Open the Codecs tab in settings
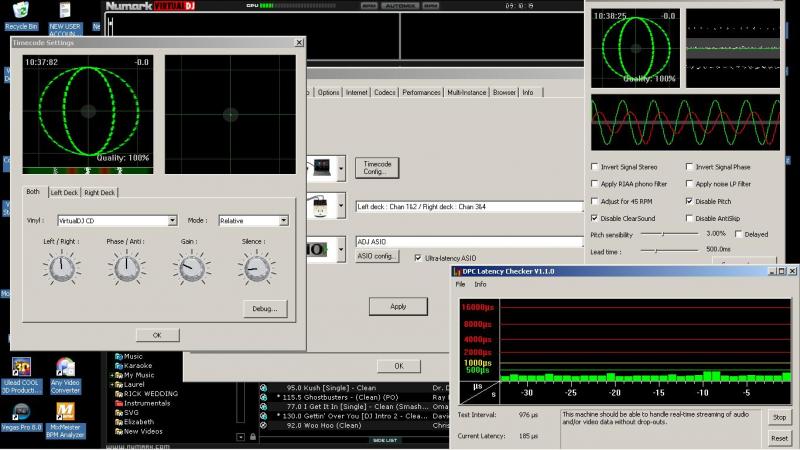Image resolution: width=800 pixels, height=450 pixels. tap(385, 92)
